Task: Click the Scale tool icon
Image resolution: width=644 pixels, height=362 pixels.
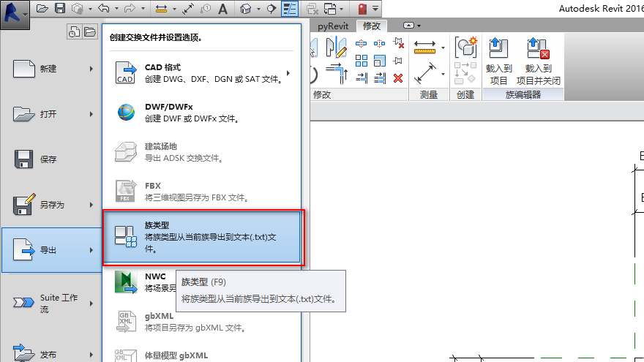Action: click(380, 61)
